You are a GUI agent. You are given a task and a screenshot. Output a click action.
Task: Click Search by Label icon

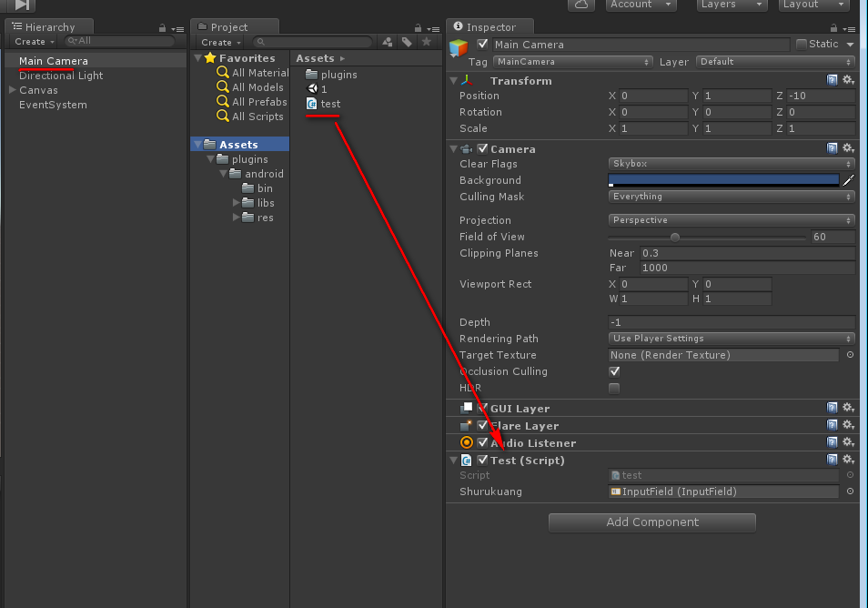tap(407, 42)
